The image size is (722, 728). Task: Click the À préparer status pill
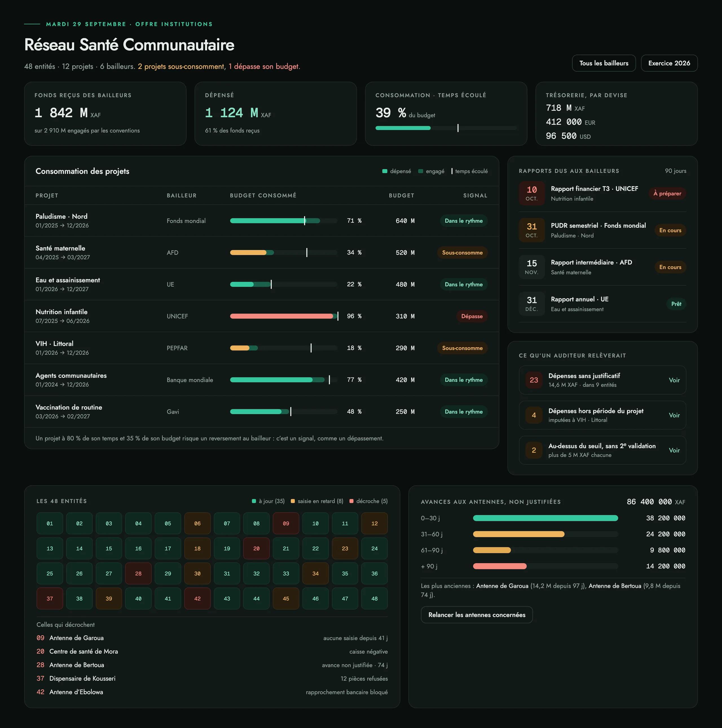tap(667, 193)
